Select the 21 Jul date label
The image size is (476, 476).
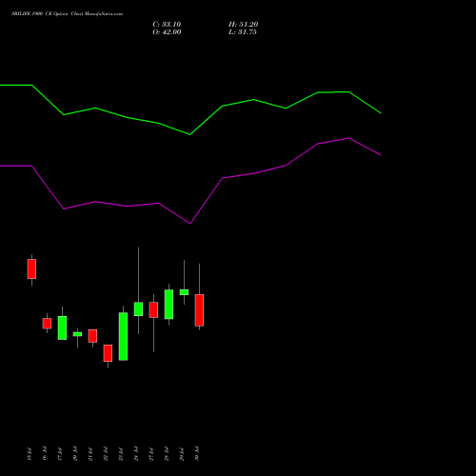tap(90, 453)
